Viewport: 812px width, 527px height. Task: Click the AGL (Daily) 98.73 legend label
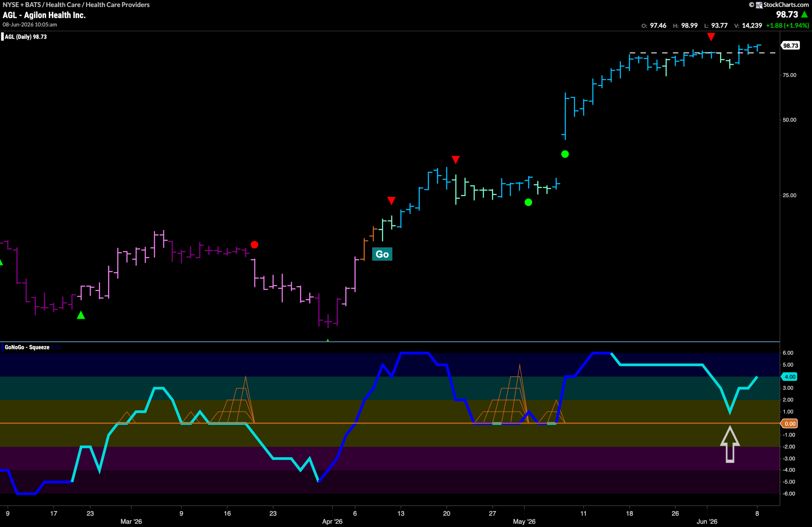tap(26, 37)
